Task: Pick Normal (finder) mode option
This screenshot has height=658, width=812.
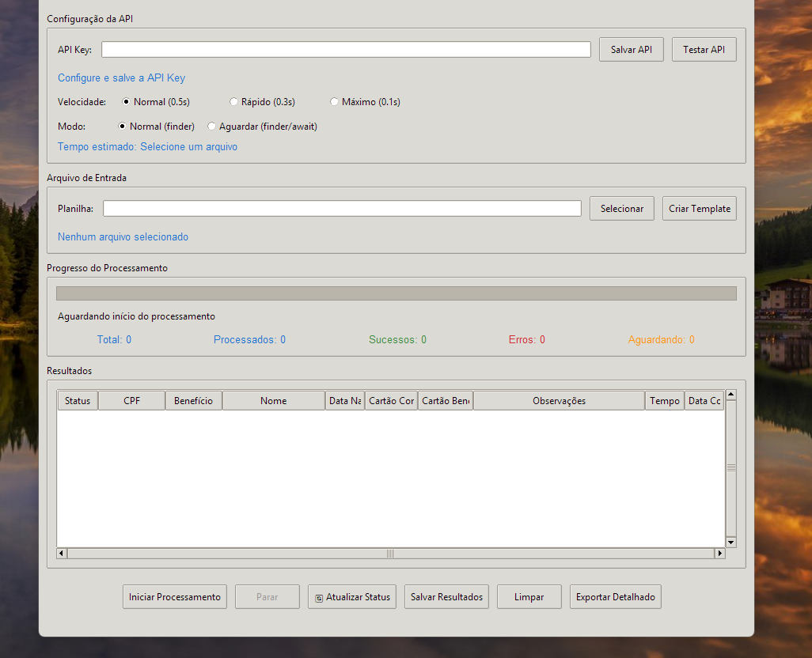Action: click(x=123, y=127)
